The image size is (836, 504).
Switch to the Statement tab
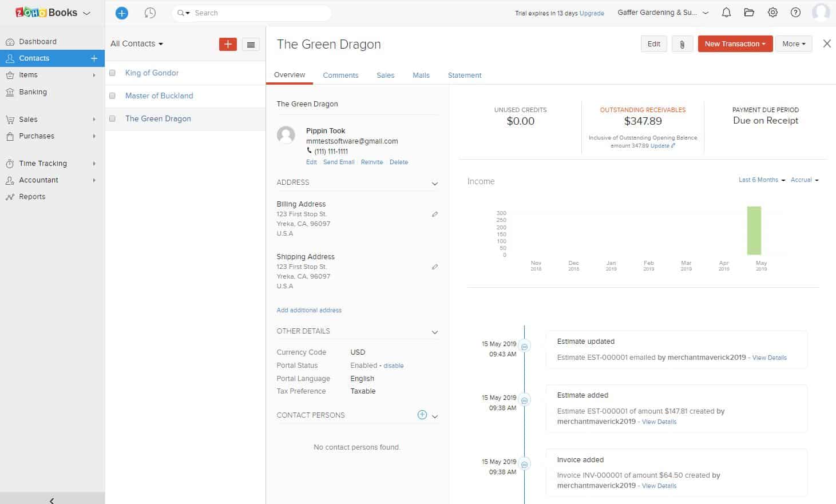click(465, 75)
